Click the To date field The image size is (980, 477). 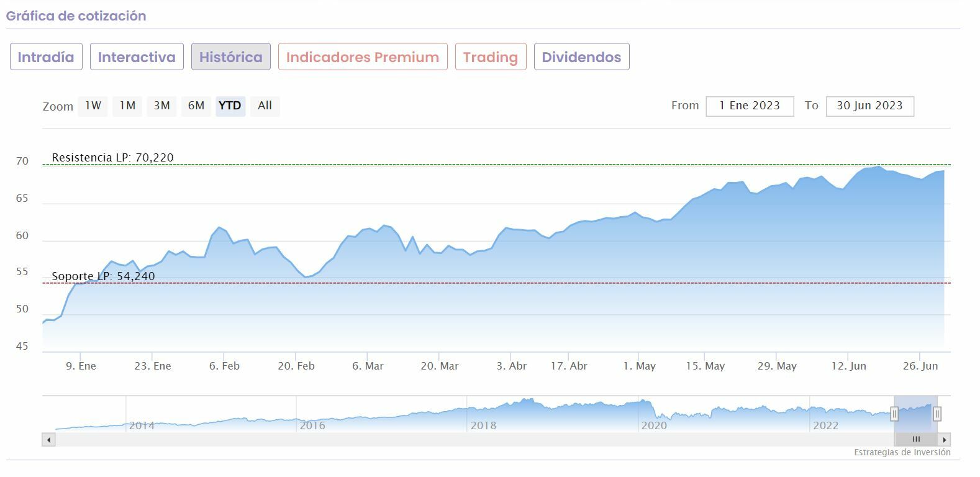[869, 106]
